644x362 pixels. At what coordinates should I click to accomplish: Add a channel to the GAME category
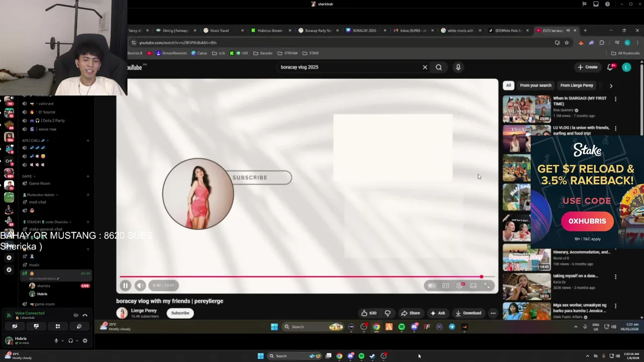tap(88, 176)
